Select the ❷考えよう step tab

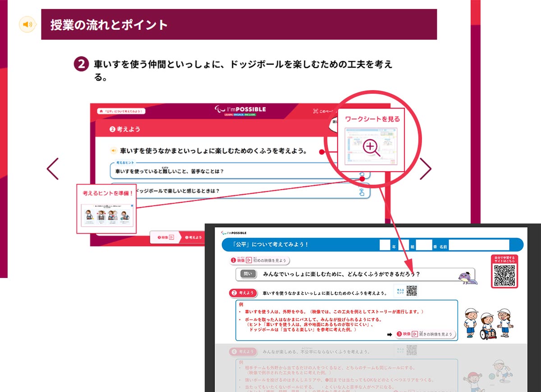pos(193,237)
